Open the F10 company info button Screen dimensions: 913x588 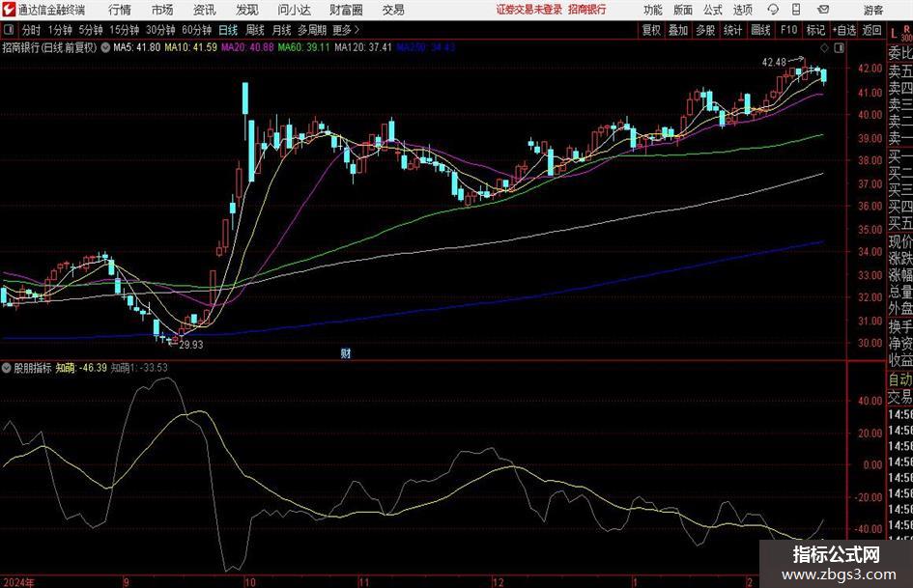pos(788,30)
